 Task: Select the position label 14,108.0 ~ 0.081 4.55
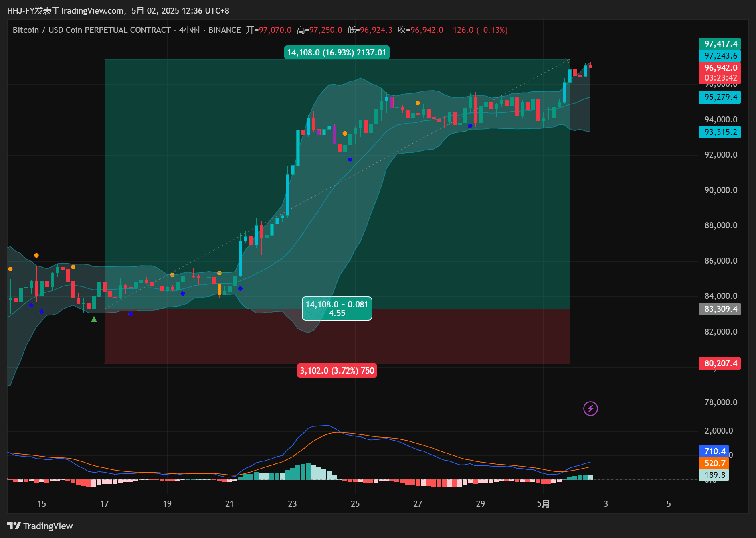tap(337, 309)
